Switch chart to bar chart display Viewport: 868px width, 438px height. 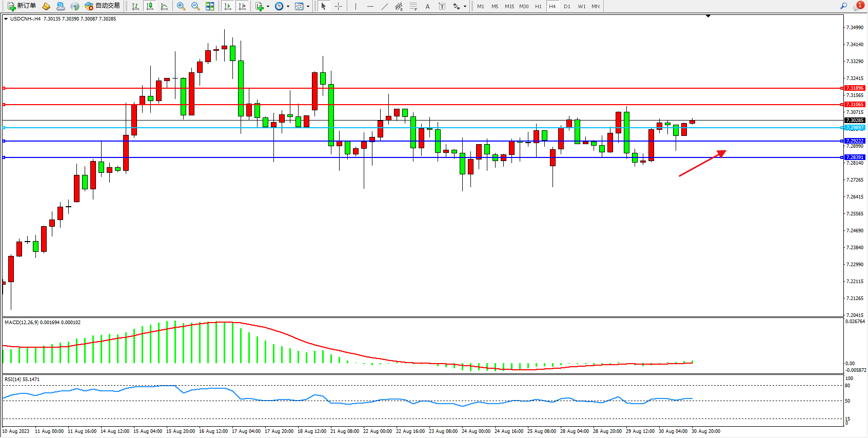(x=135, y=6)
